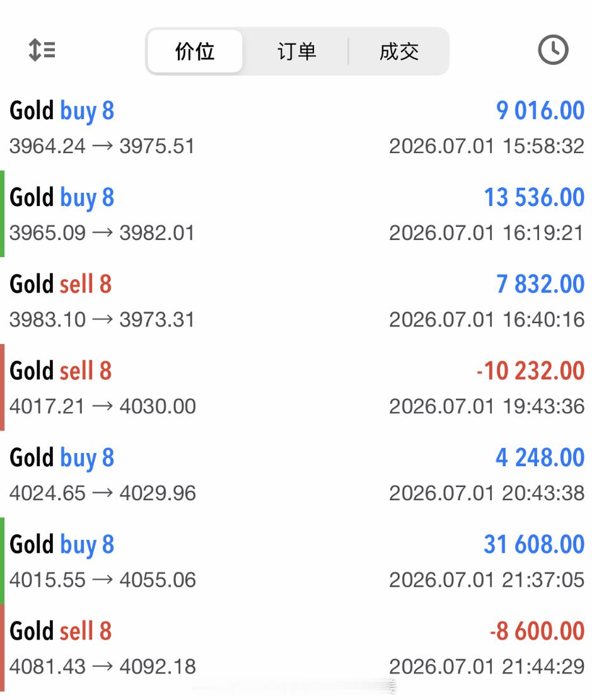Open Gold sell trade 3983.10 → 3973.31
This screenshot has height=700, width=592.
click(296, 301)
